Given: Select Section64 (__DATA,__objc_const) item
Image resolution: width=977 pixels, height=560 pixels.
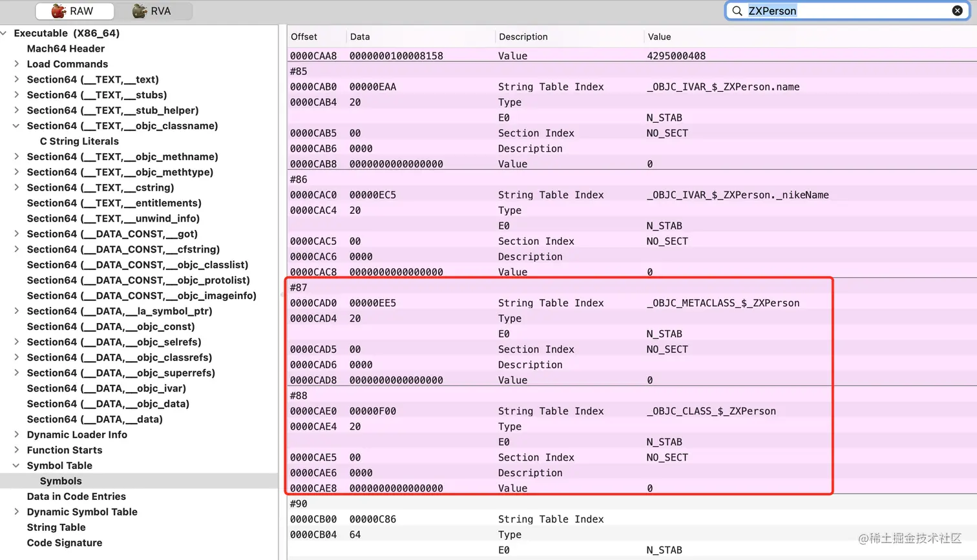Looking at the screenshot, I should [x=110, y=327].
